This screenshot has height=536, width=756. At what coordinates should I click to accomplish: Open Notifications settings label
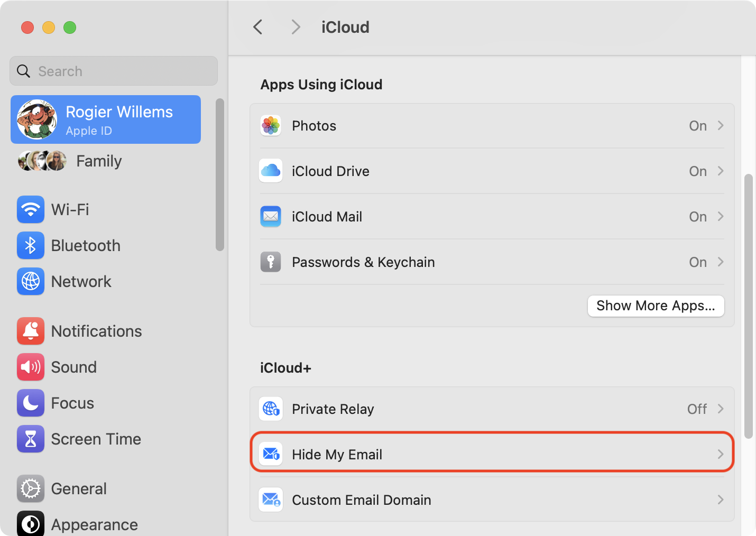click(96, 331)
